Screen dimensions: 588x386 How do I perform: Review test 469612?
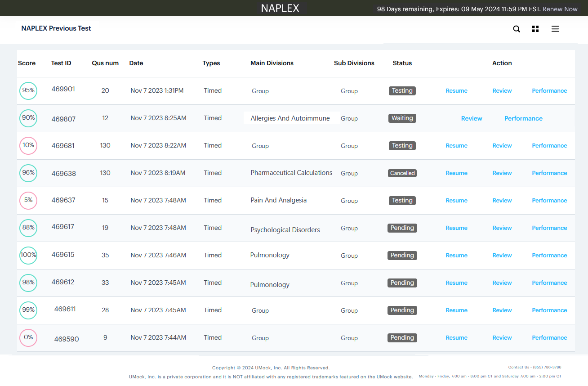[x=502, y=283]
